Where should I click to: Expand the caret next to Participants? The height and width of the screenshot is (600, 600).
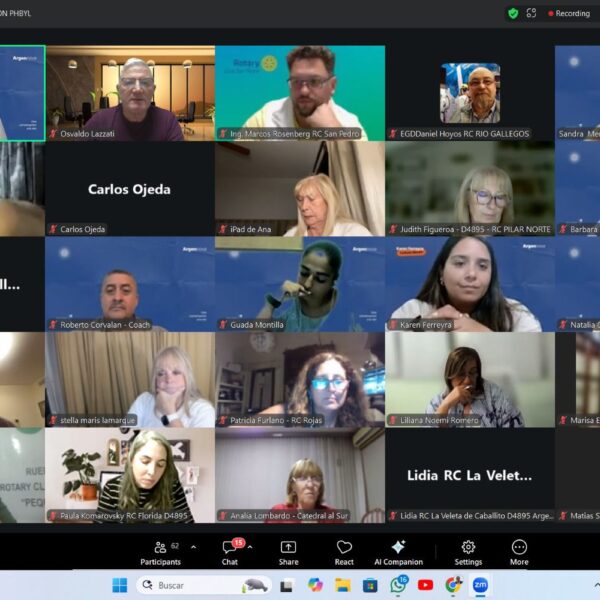(x=193, y=547)
